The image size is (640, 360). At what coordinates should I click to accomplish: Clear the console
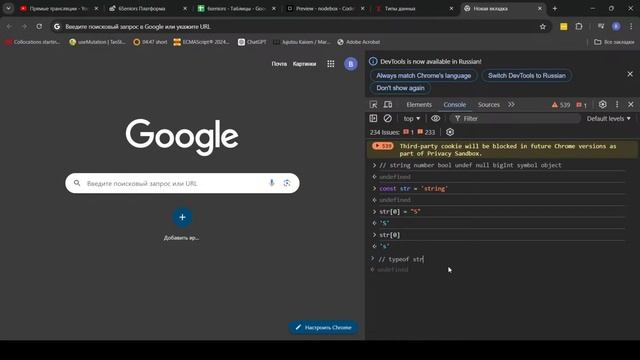point(387,118)
